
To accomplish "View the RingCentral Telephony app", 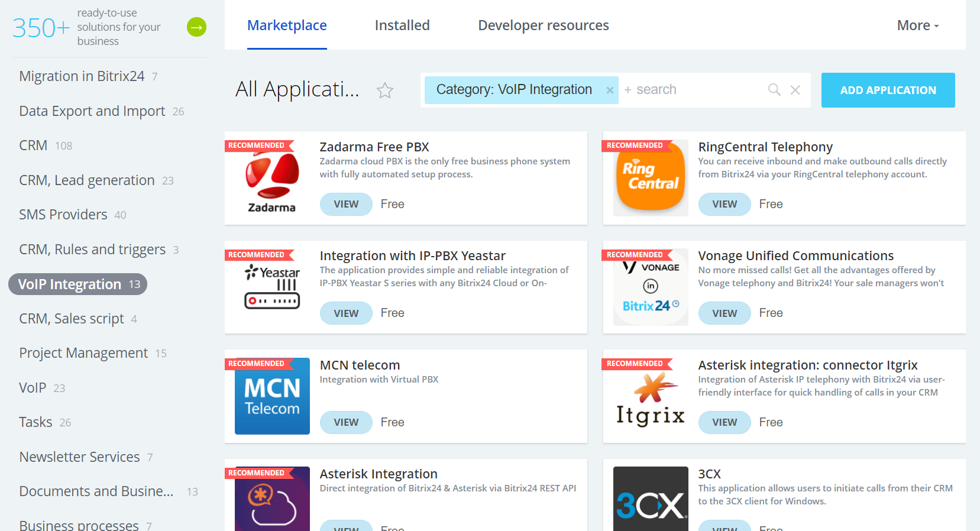I will click(x=725, y=204).
